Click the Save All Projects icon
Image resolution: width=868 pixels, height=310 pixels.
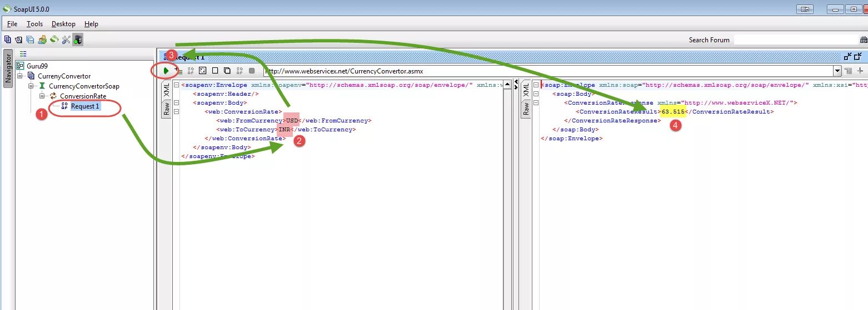[30, 40]
